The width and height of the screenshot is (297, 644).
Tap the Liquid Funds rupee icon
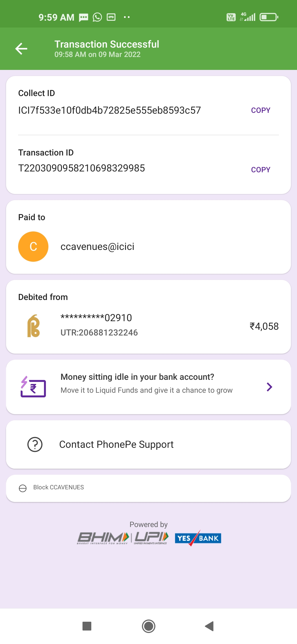pyautogui.click(x=33, y=387)
